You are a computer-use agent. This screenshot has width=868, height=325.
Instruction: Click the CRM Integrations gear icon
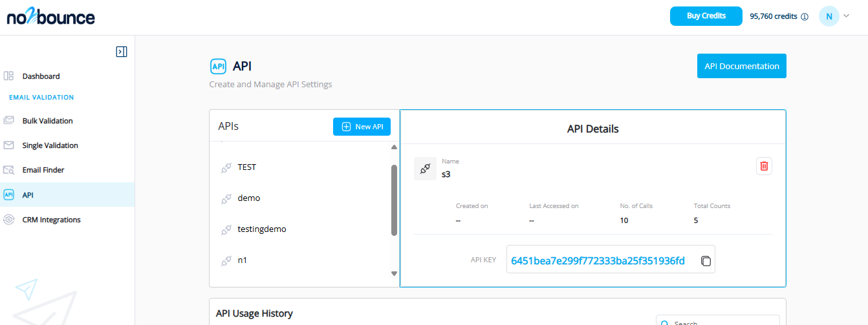click(x=9, y=220)
